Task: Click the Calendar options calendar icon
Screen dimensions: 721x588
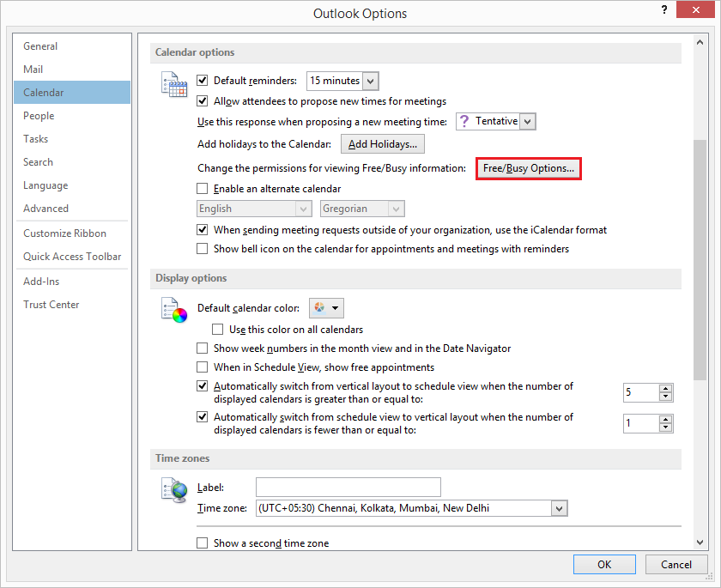Action: (x=174, y=84)
